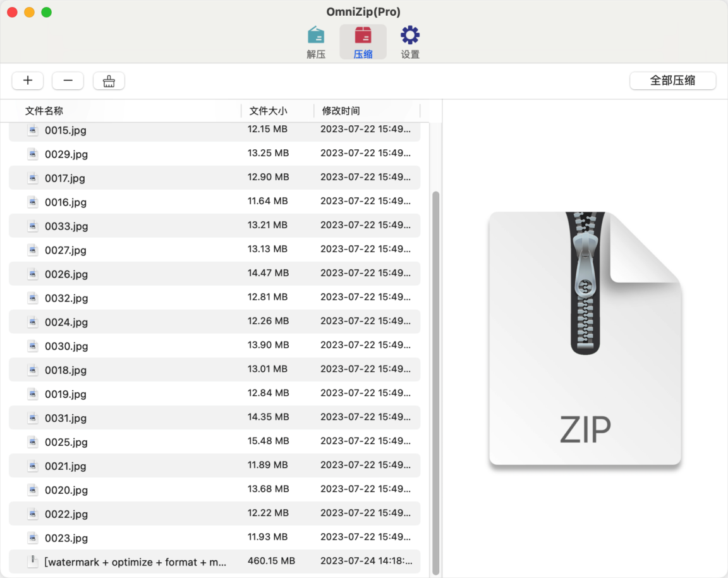Select the file name 0027.jpg
Screen dimensions: 728x578
click(x=66, y=251)
